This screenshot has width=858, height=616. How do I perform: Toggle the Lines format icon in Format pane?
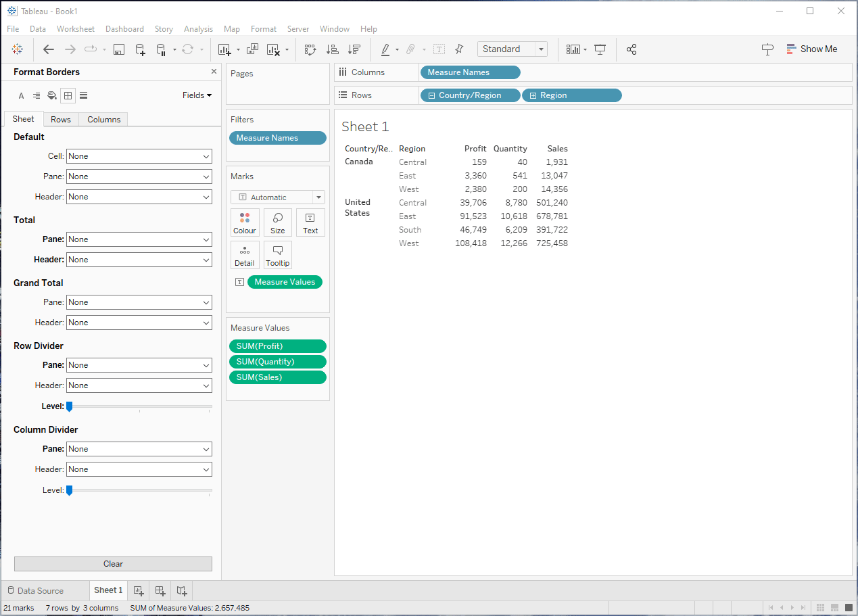click(83, 95)
